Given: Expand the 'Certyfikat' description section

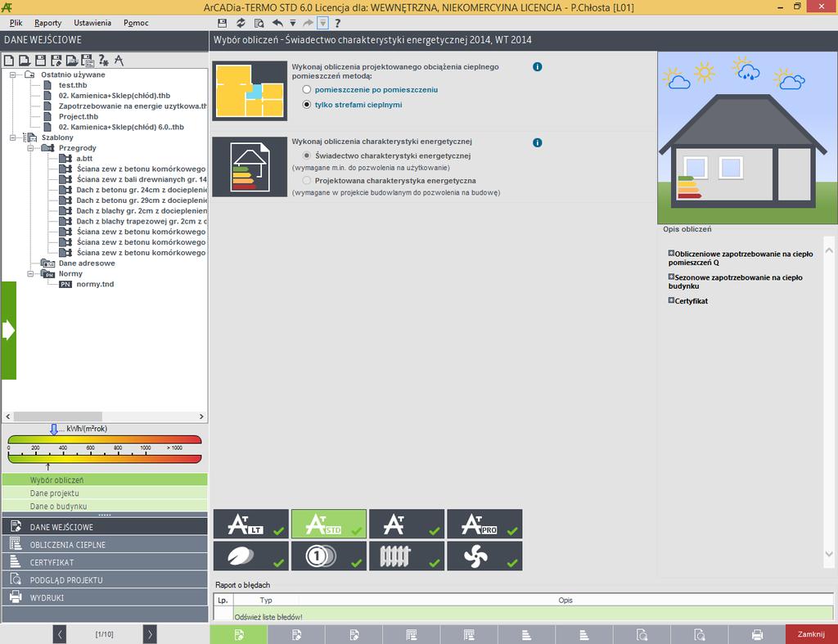Looking at the screenshot, I should 671,300.
